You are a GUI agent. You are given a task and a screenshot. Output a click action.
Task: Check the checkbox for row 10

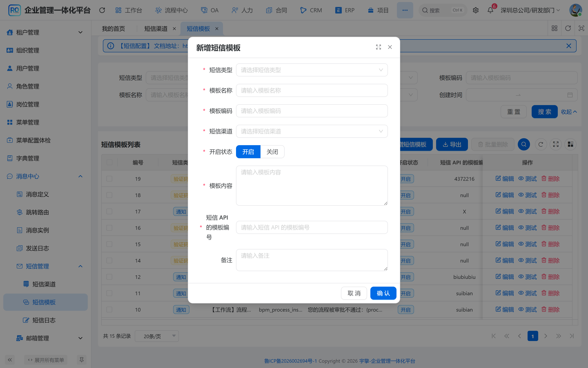[109, 309]
